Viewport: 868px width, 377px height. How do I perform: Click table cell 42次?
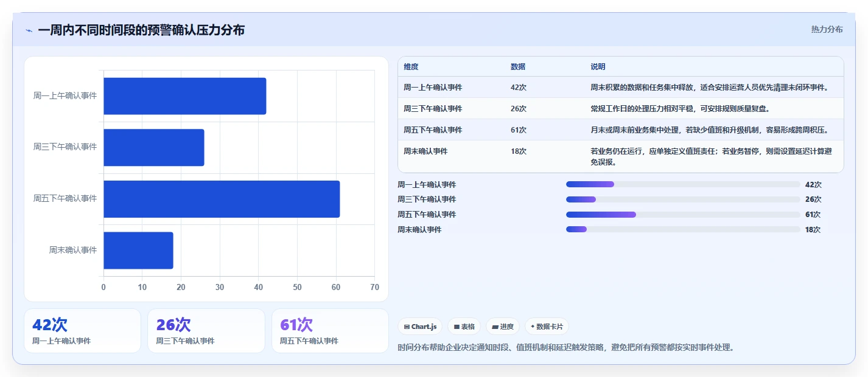pyautogui.click(x=519, y=88)
